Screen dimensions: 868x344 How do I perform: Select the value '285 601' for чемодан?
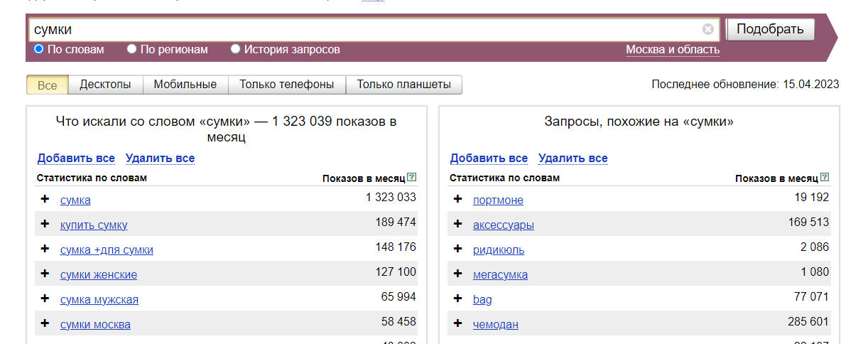coord(808,322)
